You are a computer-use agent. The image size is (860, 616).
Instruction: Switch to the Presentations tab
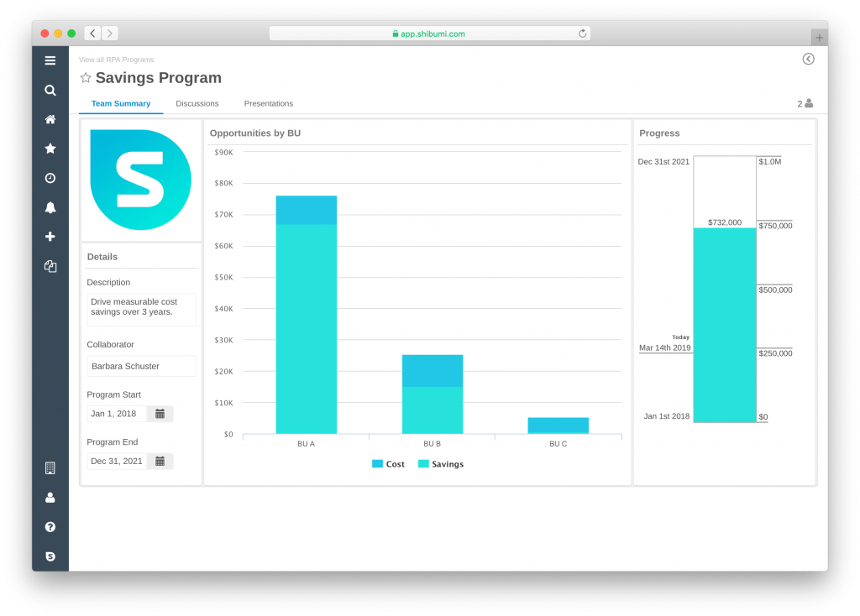pyautogui.click(x=269, y=104)
